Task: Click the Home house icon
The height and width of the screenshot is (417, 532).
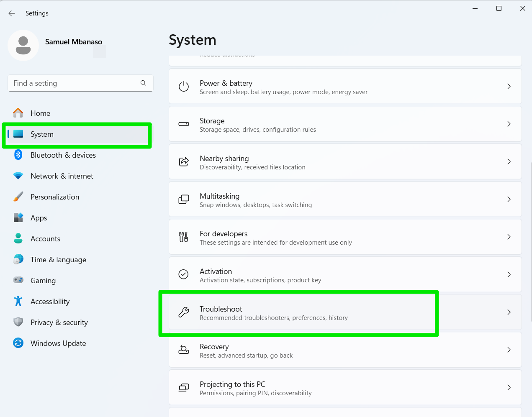Action: click(x=18, y=113)
